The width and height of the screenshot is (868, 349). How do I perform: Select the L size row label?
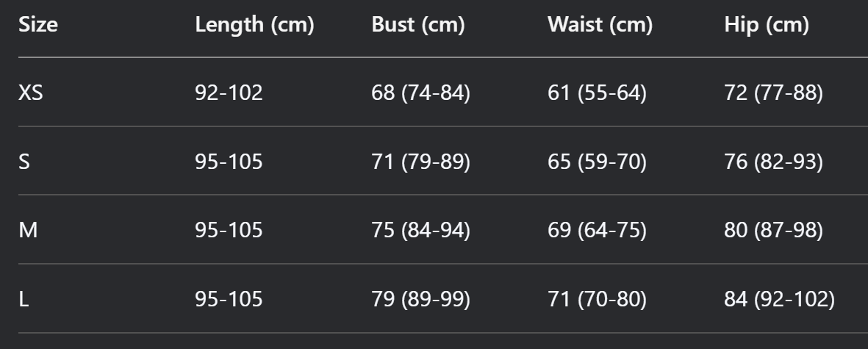coord(24,299)
